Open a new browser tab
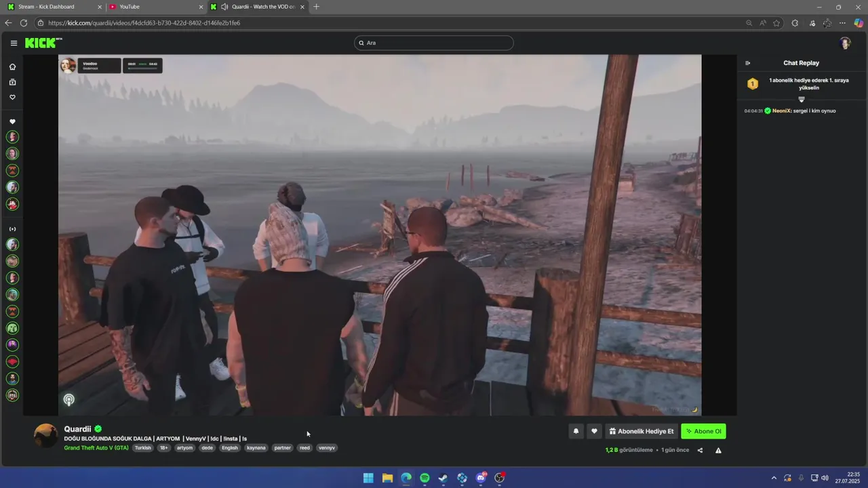Screen dimensions: 868x488 coord(316,7)
